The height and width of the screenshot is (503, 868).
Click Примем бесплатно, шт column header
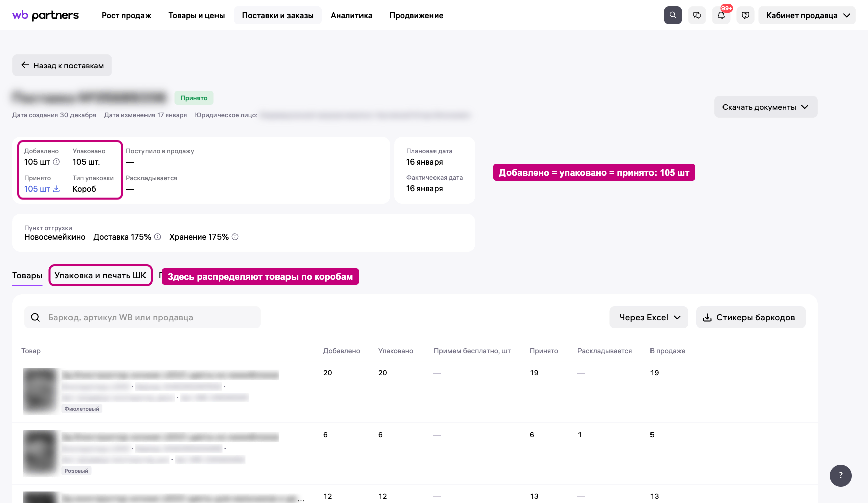[472, 351]
